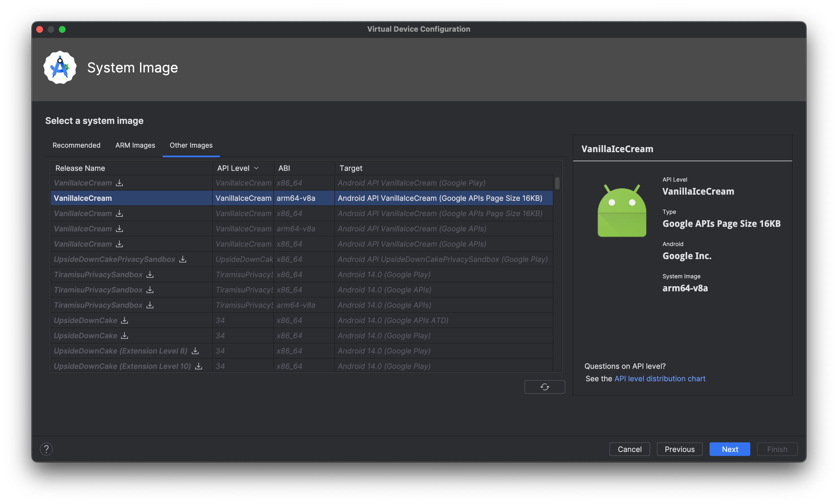Click the Android Studio rocket icon
Screen dimensions: 838x504
tap(61, 67)
